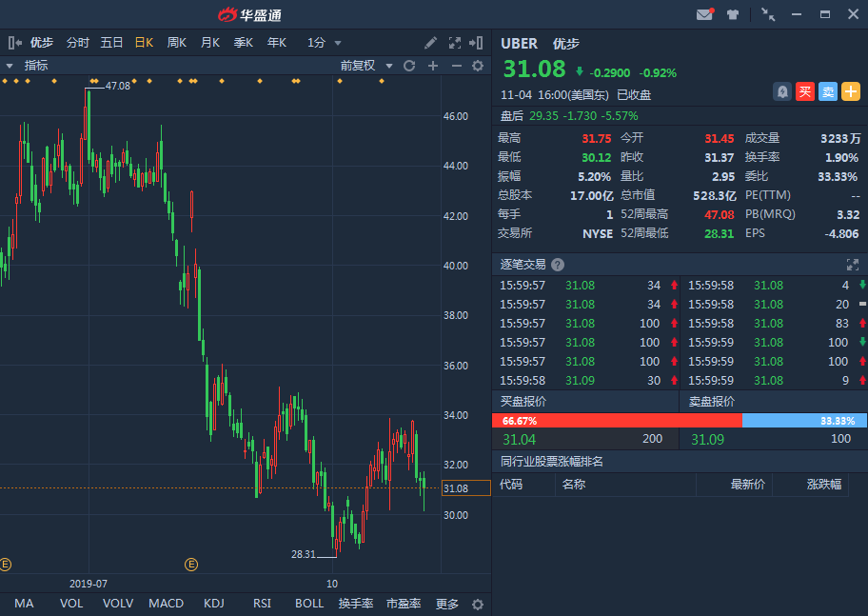Click the leftmost earnings E marker

tap(5, 565)
